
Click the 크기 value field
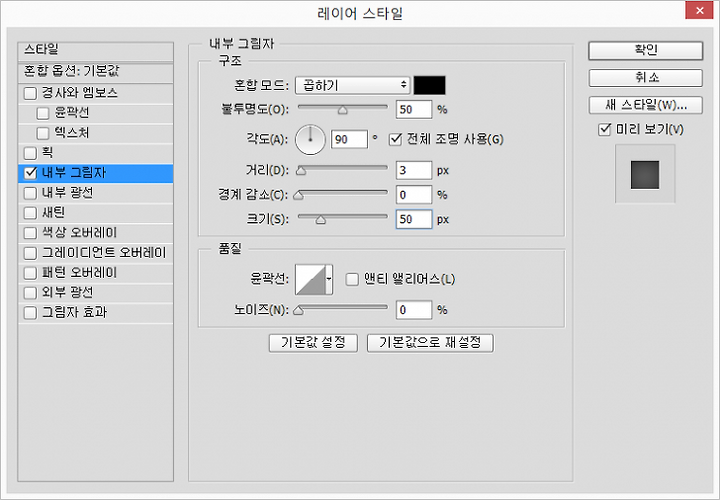[x=414, y=219]
